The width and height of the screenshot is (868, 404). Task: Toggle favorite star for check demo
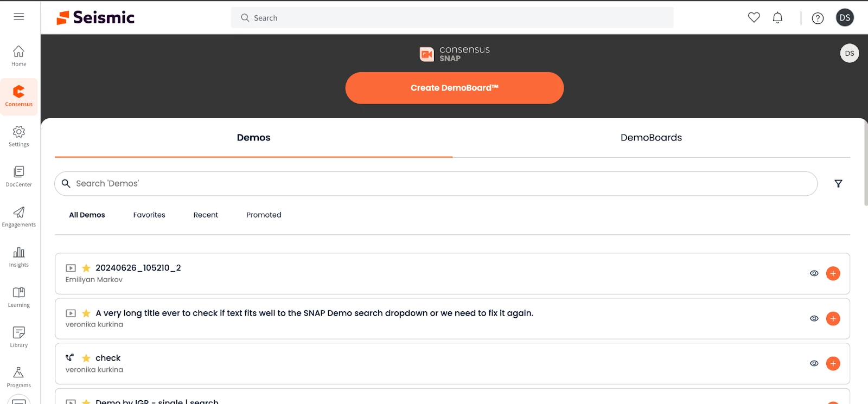(x=86, y=358)
